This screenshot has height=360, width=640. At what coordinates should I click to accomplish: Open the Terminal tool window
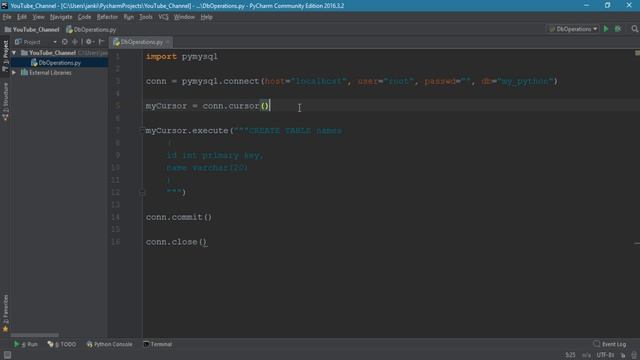tap(158, 344)
